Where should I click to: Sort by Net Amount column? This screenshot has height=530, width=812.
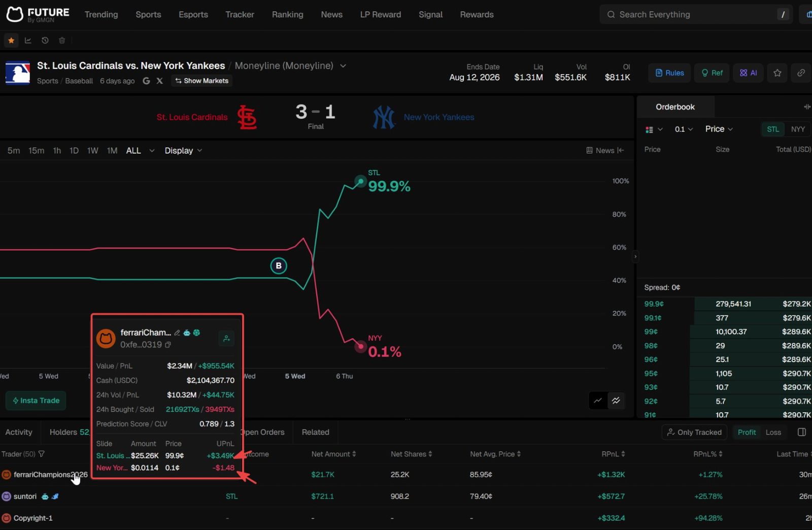coord(333,454)
